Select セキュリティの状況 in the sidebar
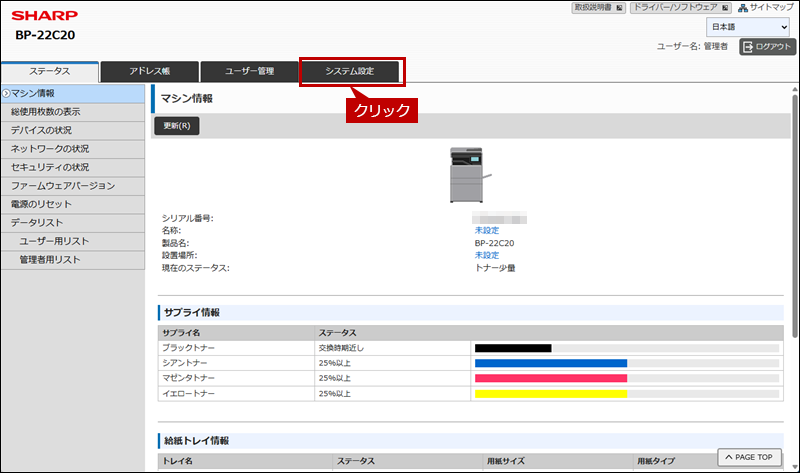The height and width of the screenshot is (473, 800). coord(73,167)
